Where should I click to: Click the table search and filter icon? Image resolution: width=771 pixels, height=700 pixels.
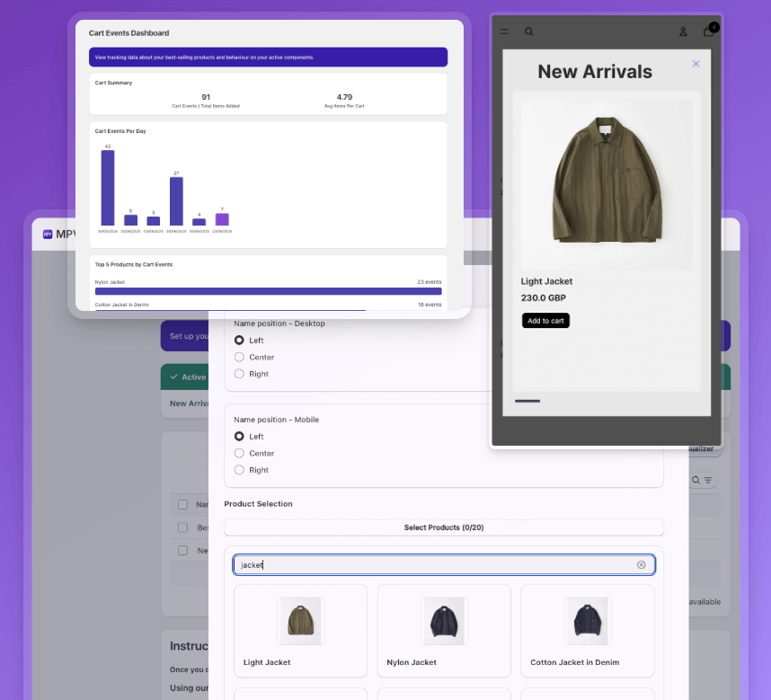(x=702, y=481)
